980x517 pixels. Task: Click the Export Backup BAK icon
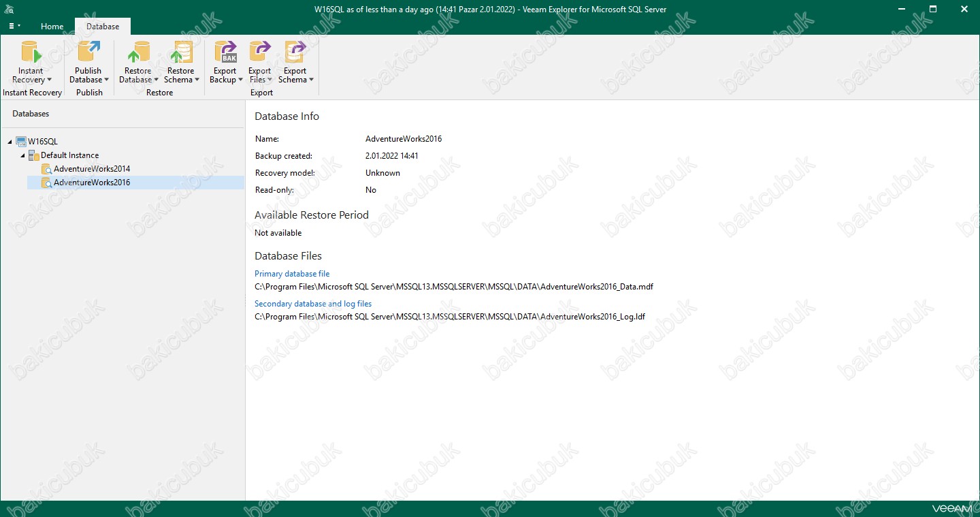coord(225,52)
